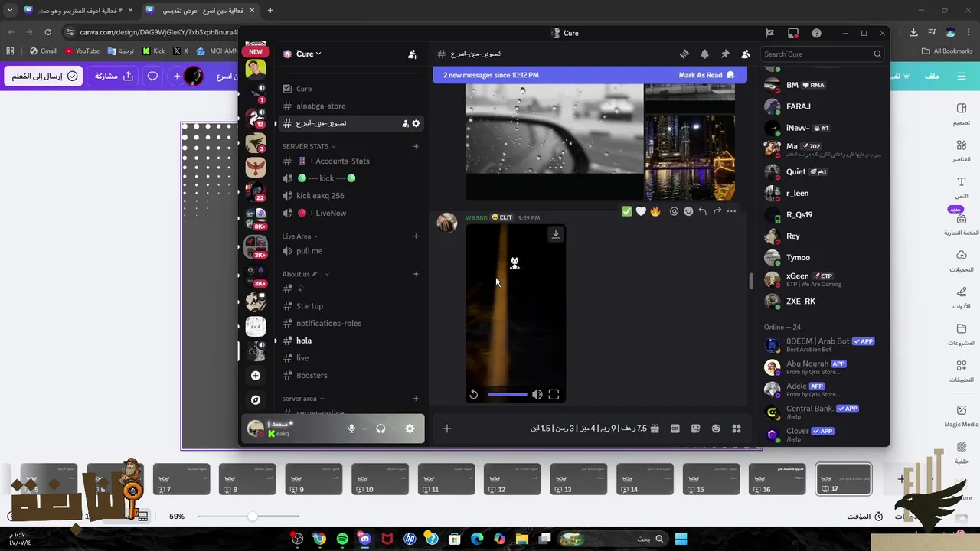Add checkmark reaction to message
Image resolution: width=980 pixels, height=551 pixels.
pyautogui.click(x=626, y=211)
